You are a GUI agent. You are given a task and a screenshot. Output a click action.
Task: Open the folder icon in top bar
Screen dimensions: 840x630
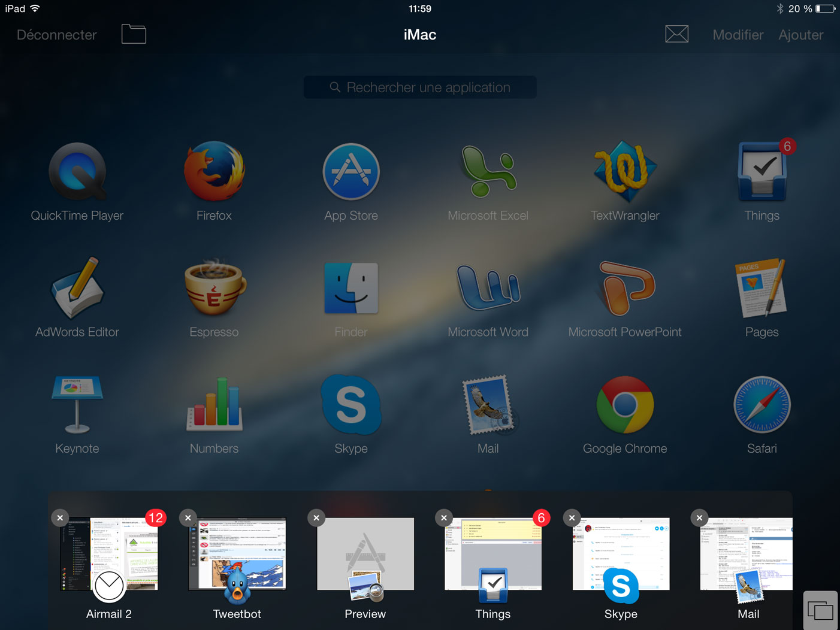tap(134, 34)
